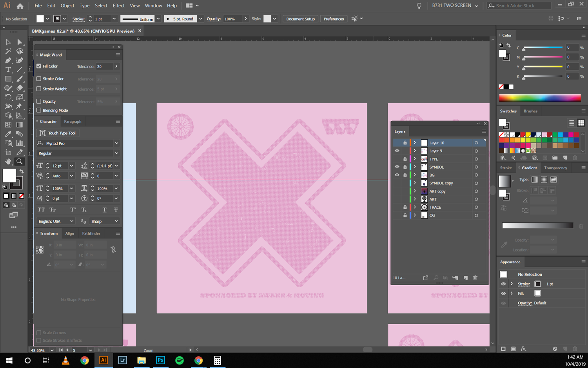The image size is (588, 368).
Task: Open the English: USA language dropdown
Action: point(72,221)
